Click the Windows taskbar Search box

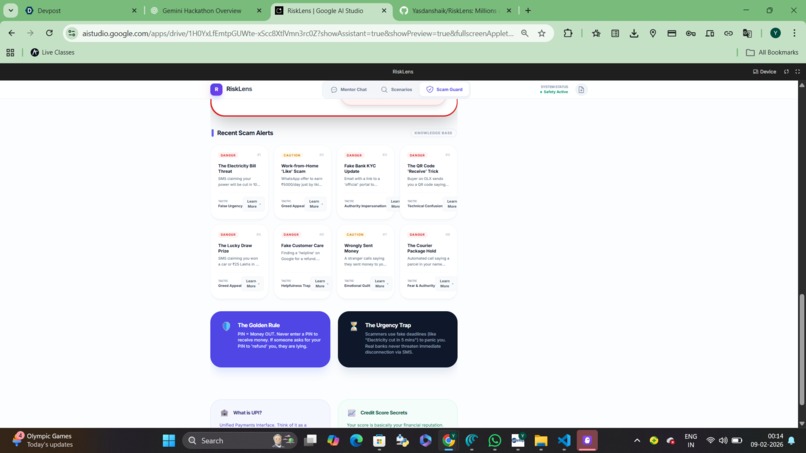click(x=239, y=441)
